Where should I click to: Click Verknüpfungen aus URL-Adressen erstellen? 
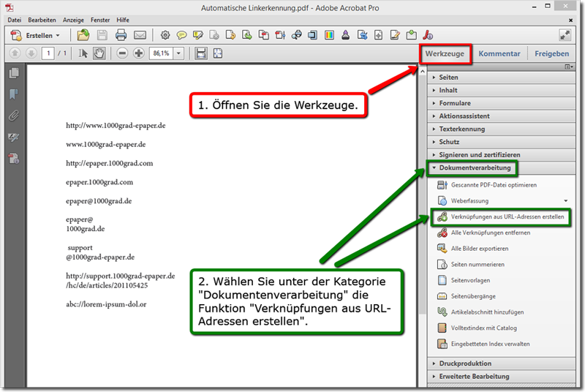[500, 217]
